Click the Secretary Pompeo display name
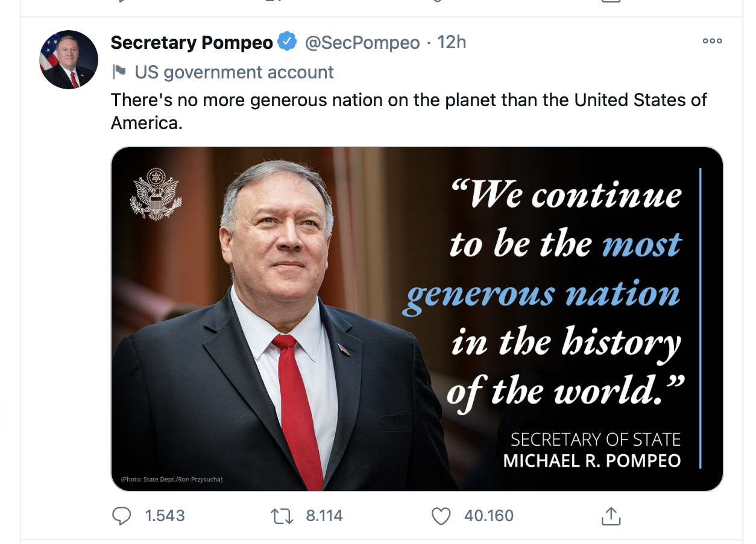The height and width of the screenshot is (544, 756). (x=192, y=43)
